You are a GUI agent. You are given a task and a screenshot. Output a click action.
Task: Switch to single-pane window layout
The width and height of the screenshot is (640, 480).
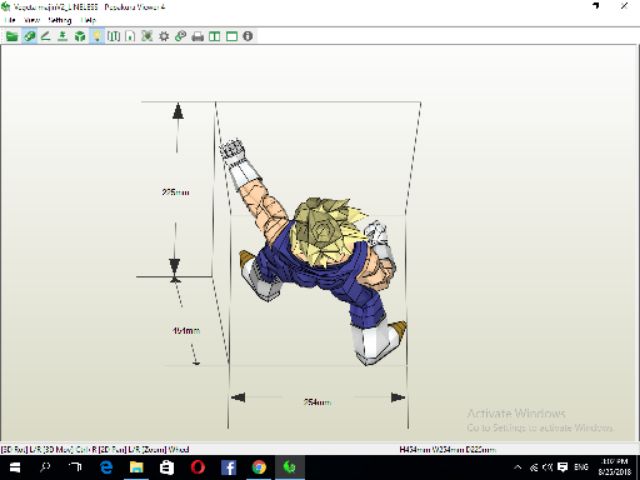click(232, 37)
